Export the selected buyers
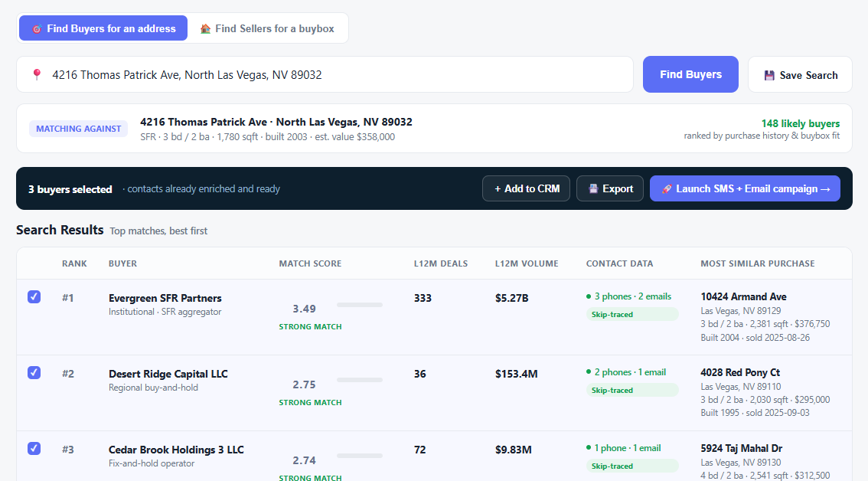 [610, 188]
